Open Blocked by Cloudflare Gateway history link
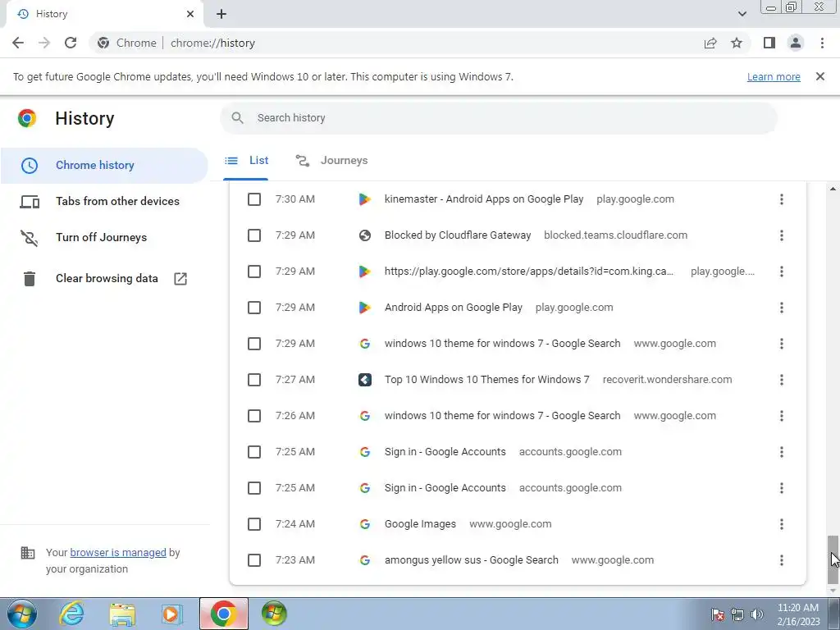840x630 pixels. coord(458,235)
